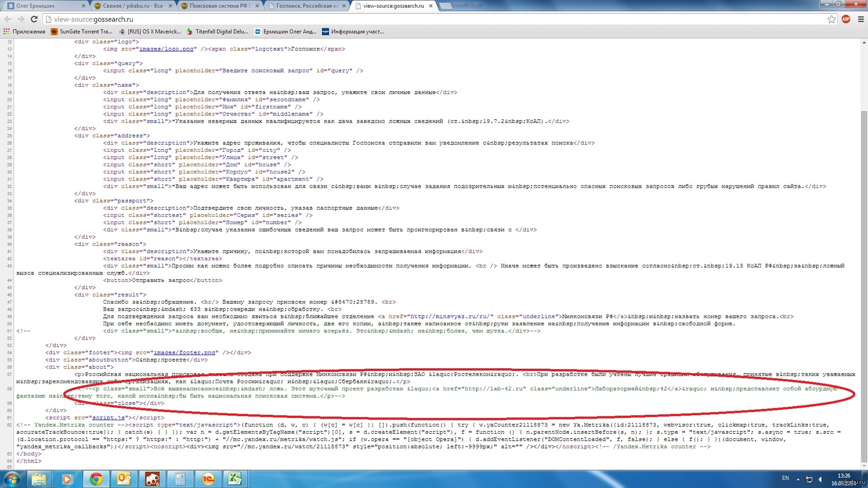
Task: Open Outlook from the taskbar
Action: 124,479
